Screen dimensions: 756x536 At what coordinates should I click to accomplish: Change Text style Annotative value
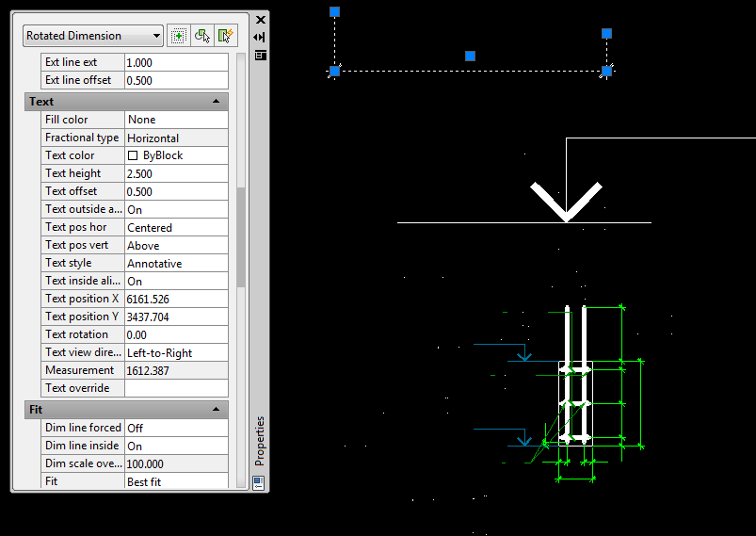tap(176, 263)
